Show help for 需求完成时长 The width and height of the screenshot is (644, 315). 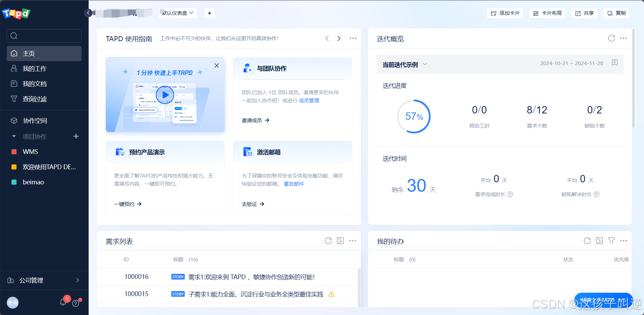[510, 194]
